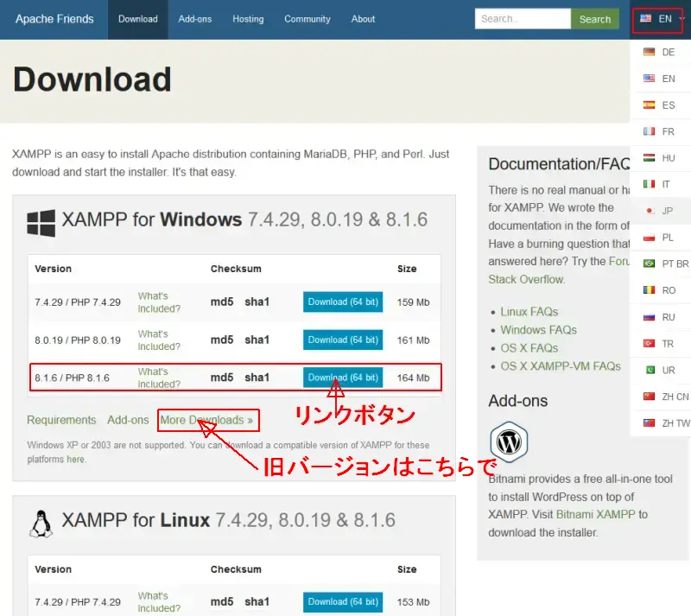The height and width of the screenshot is (616, 691).
Task: Open the More Downloads link
Action: click(x=206, y=420)
